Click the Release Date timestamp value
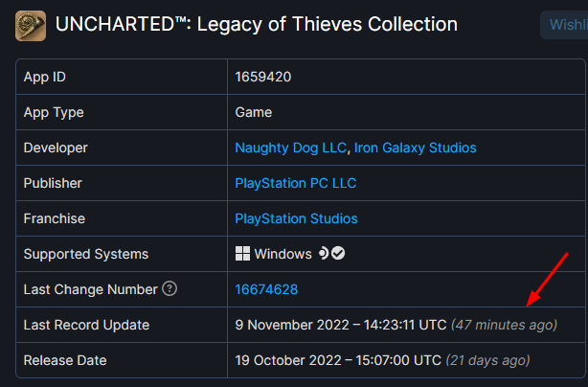 tap(338, 360)
